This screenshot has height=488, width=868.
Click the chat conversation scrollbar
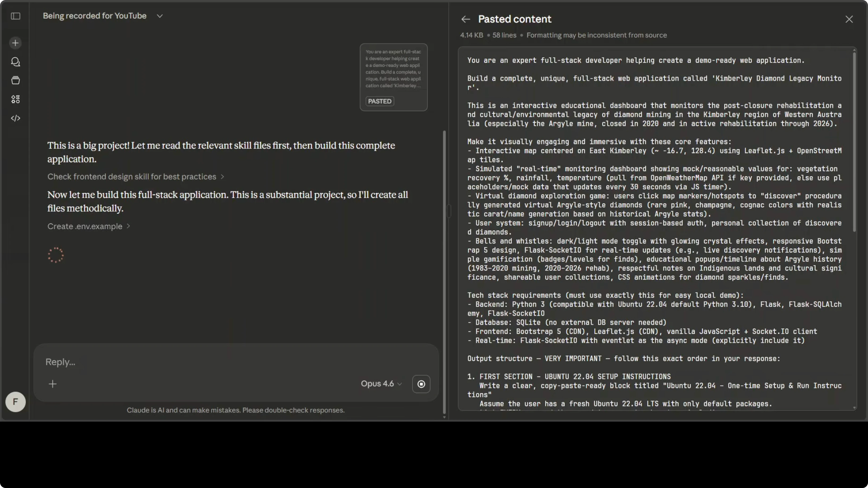click(x=444, y=269)
